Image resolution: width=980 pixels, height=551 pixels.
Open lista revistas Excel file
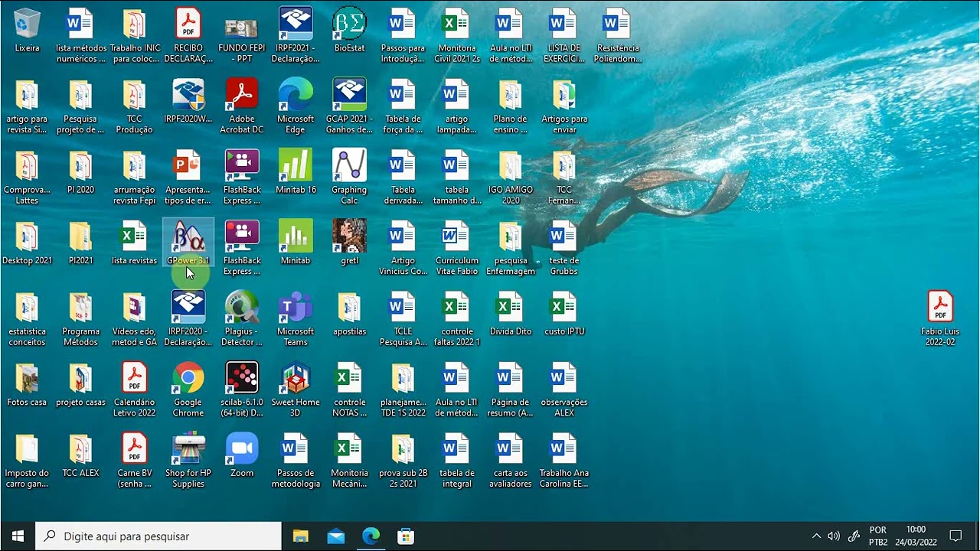(135, 243)
